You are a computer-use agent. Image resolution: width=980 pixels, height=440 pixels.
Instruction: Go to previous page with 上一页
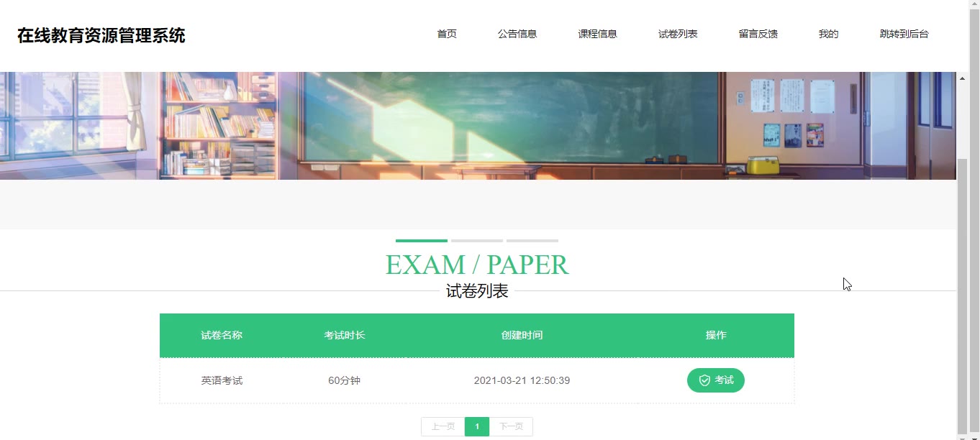[443, 426]
